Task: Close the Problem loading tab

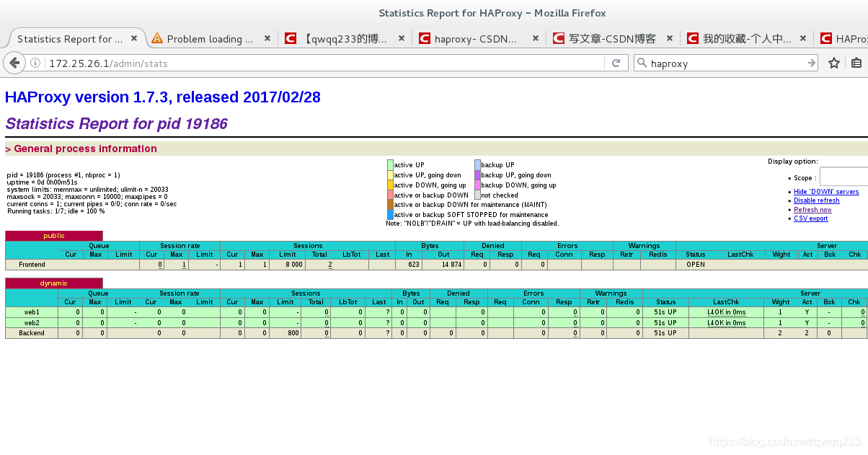Action: (x=267, y=39)
